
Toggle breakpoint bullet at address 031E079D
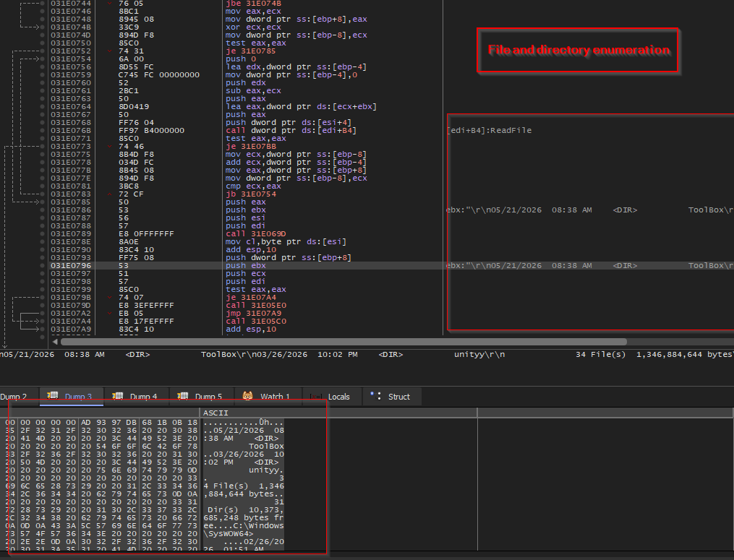tap(43, 306)
